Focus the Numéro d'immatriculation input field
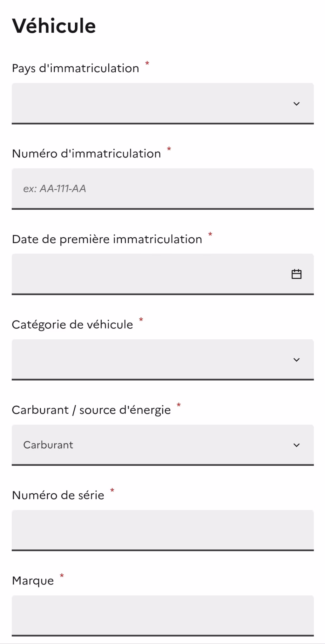The image size is (325, 644). 163,189
